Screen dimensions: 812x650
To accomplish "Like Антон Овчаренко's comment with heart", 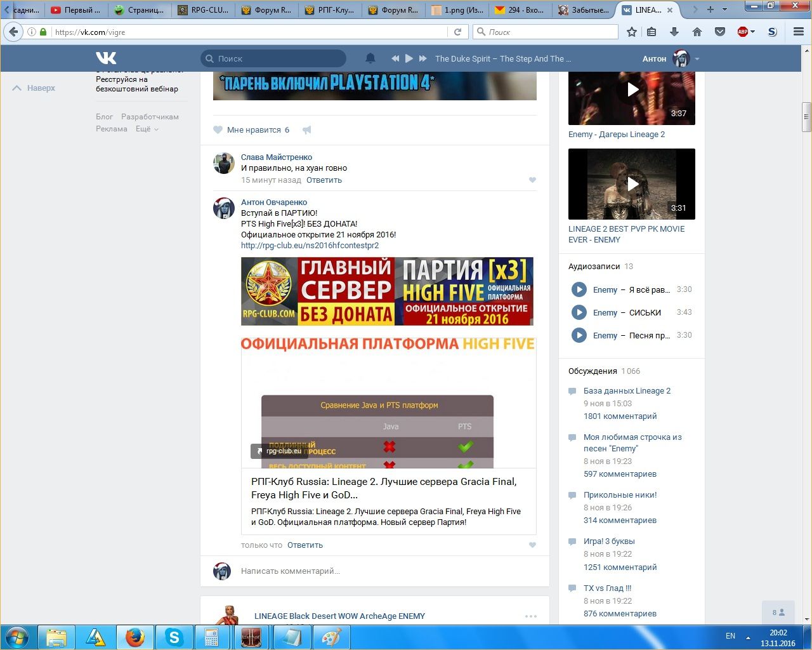I will point(532,545).
